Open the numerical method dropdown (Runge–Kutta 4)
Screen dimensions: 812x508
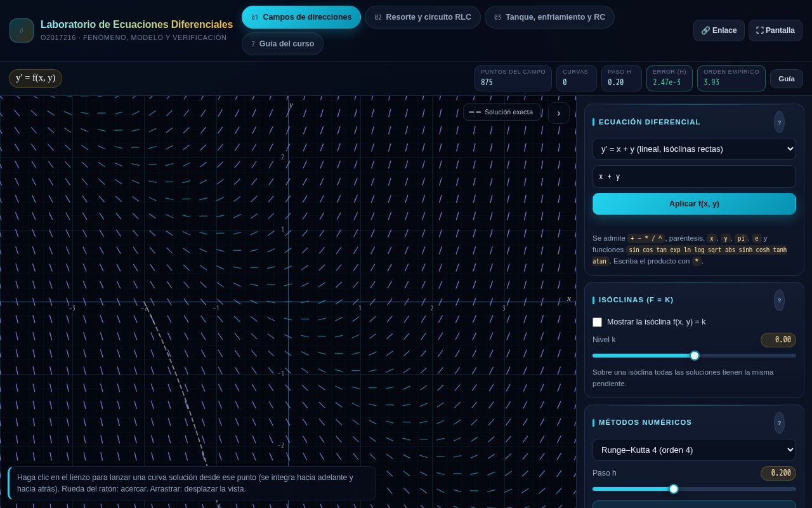[x=694, y=450]
